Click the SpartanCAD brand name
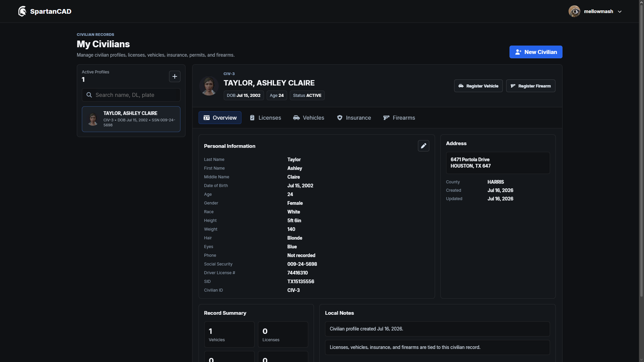The width and height of the screenshot is (644, 362). point(51,11)
